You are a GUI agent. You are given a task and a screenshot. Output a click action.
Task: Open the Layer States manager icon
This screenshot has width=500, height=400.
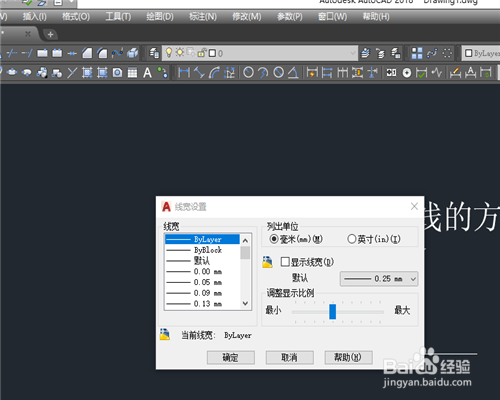(396, 53)
